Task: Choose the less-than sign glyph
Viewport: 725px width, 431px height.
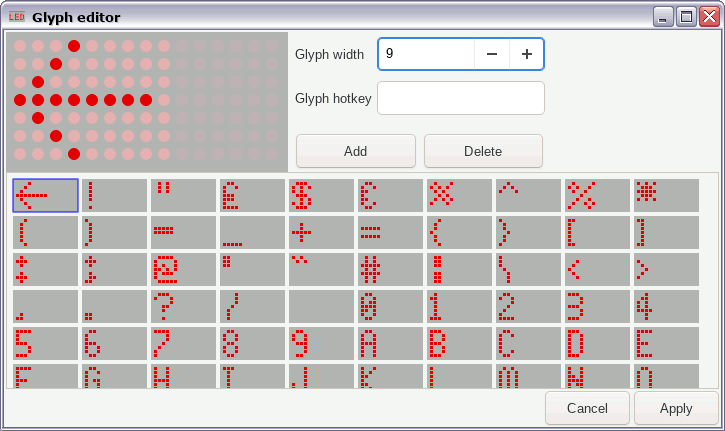Action: point(597,270)
